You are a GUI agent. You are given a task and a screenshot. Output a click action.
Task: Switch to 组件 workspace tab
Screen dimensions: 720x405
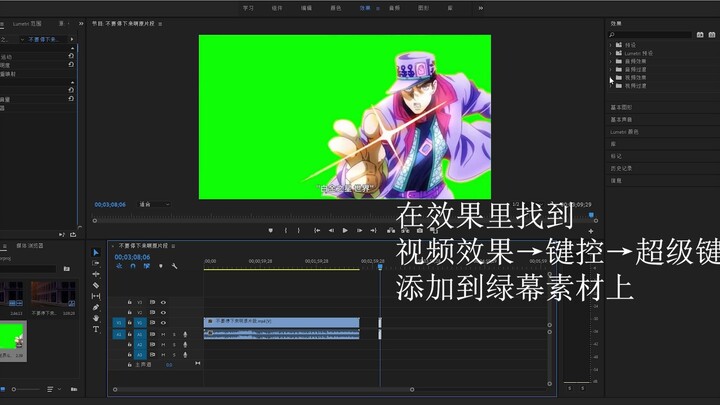[x=277, y=8]
